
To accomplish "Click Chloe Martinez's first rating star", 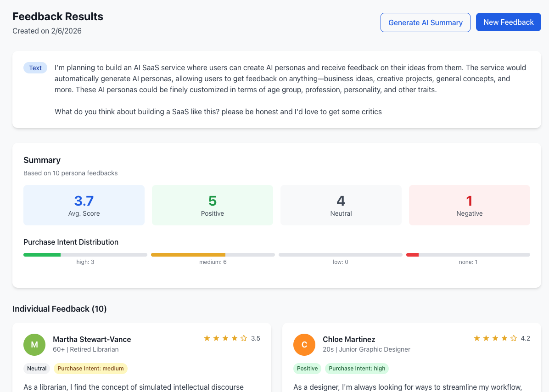I will click(477, 338).
